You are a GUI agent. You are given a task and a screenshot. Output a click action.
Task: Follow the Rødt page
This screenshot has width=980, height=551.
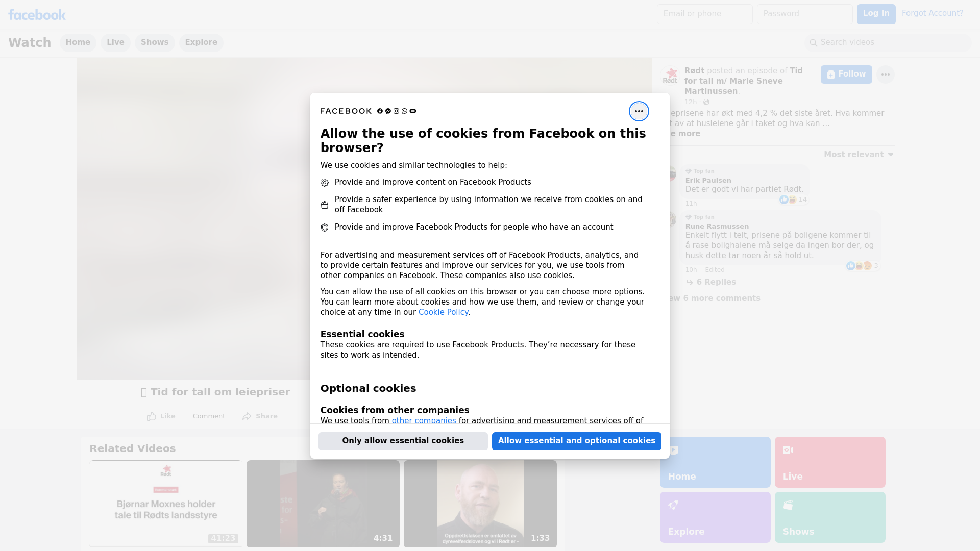click(x=846, y=74)
